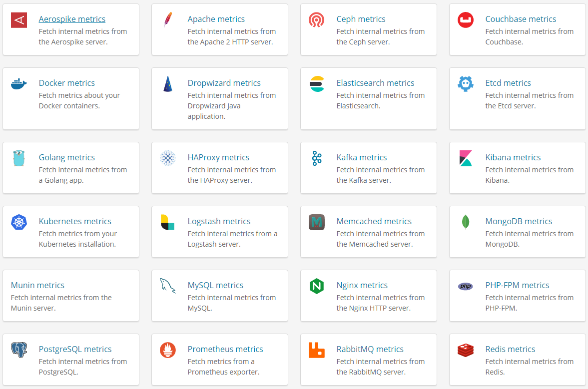Viewport: 588px width, 389px height.
Task: Click 'Fetch internal metrics from the Etcd server.' text
Action: coord(530,101)
